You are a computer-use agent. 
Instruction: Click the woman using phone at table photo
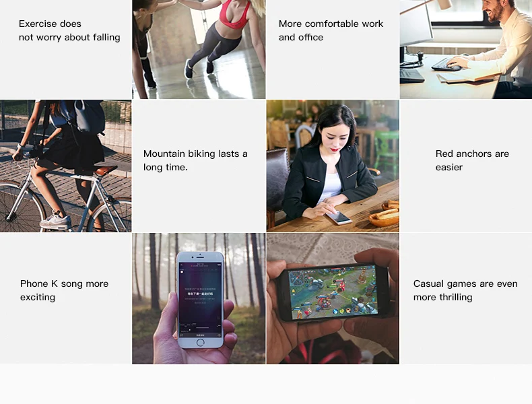[333, 166]
